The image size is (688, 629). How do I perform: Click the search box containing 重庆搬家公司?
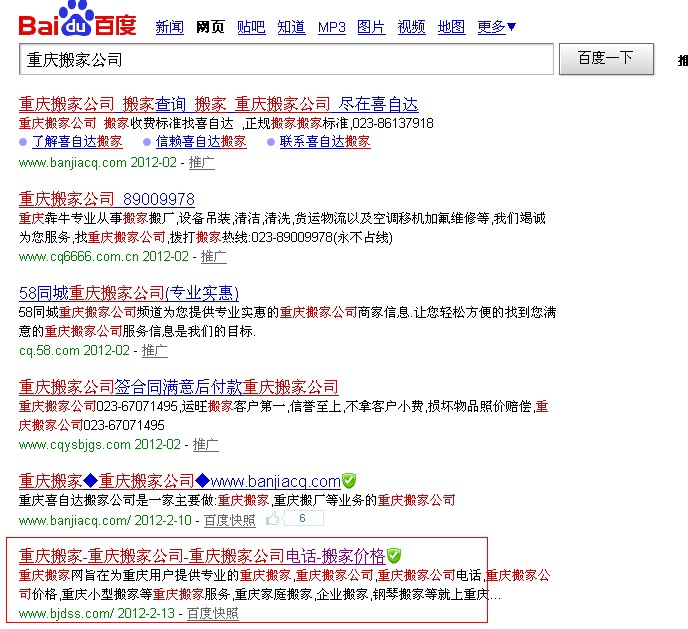click(286, 60)
